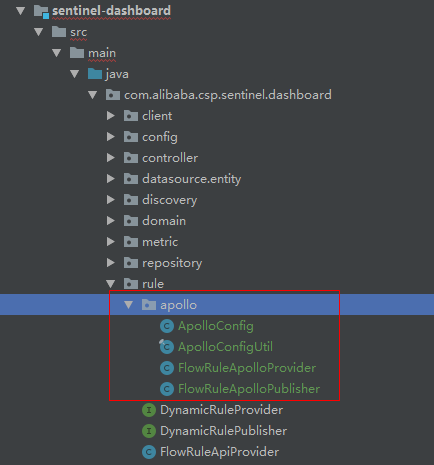434x465 pixels.
Task: Click the DynamicRulePublisher interface icon
Action: [x=149, y=431]
